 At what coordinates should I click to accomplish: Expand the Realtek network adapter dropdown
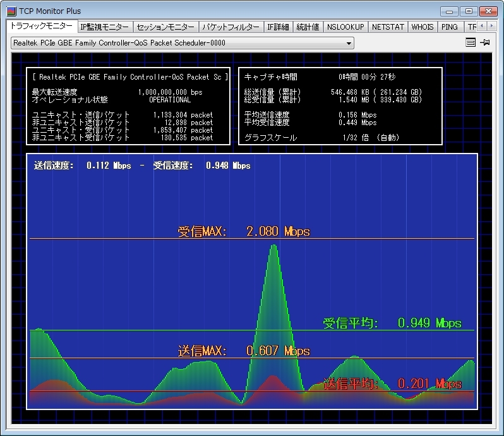tap(349, 43)
